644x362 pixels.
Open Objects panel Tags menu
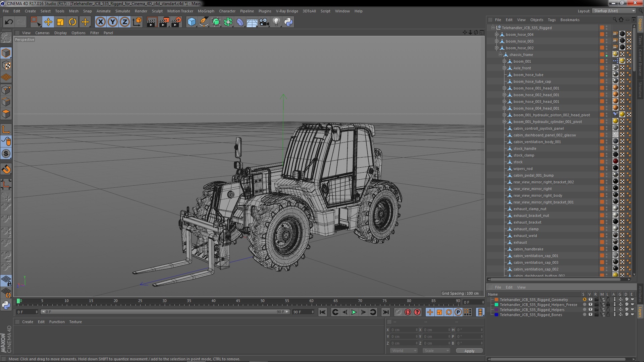552,20
